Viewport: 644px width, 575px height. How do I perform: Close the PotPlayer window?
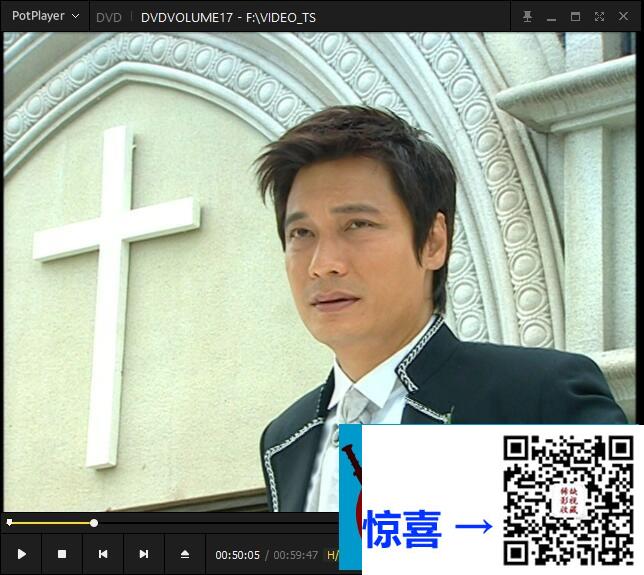(623, 16)
